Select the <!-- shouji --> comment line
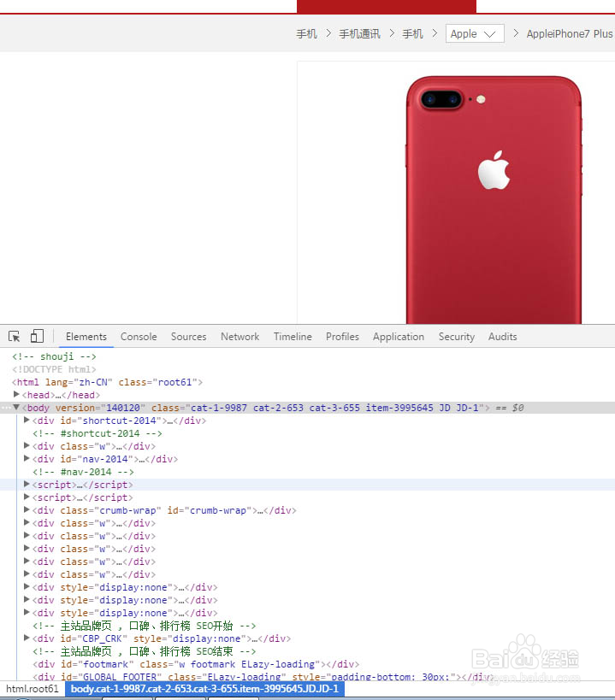The width and height of the screenshot is (615, 700). [x=54, y=356]
